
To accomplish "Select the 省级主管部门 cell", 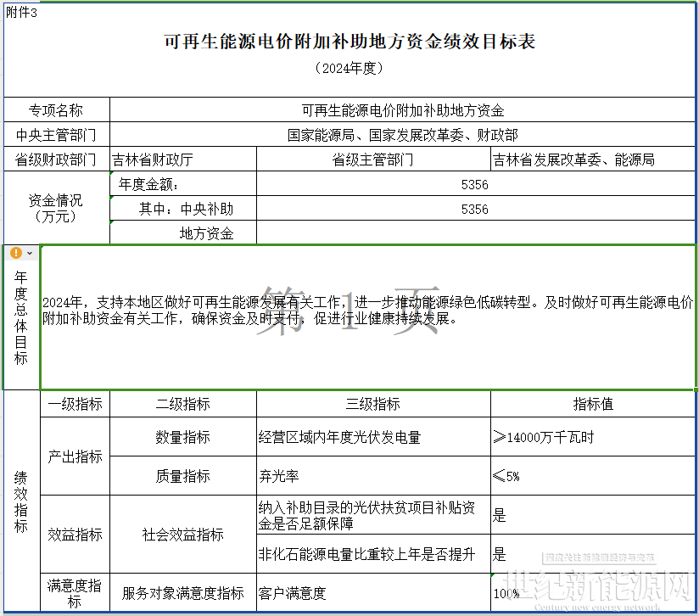I will [373, 160].
